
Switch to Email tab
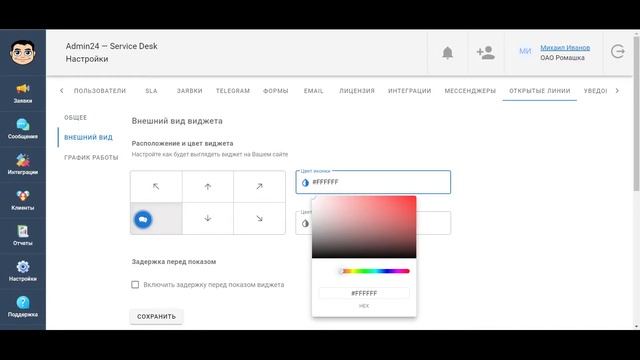click(x=313, y=91)
